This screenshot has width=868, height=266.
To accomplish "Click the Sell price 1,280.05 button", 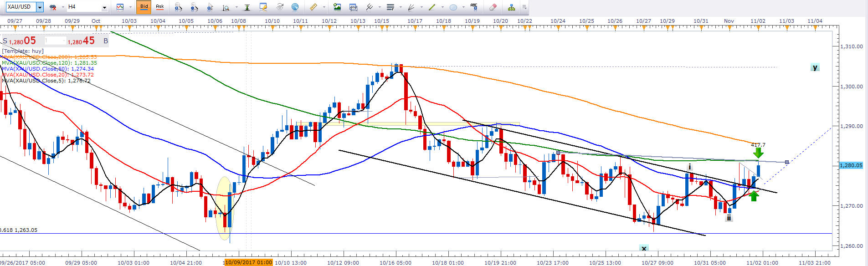I will point(23,41).
